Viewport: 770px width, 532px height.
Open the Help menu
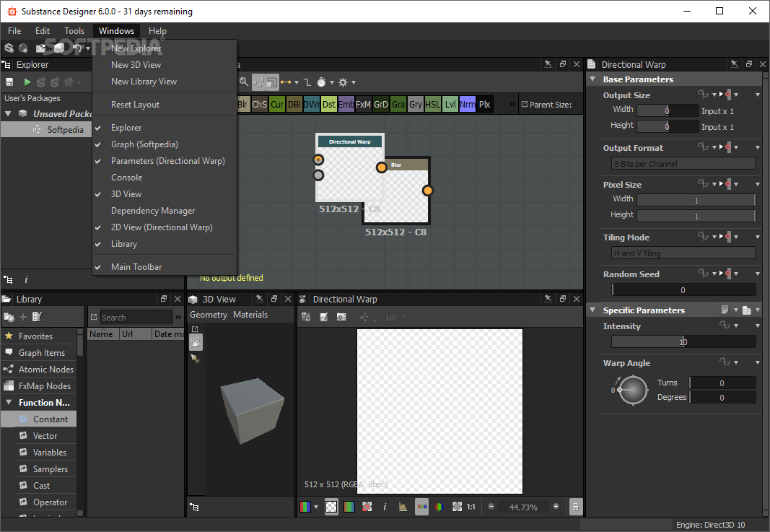tap(157, 31)
